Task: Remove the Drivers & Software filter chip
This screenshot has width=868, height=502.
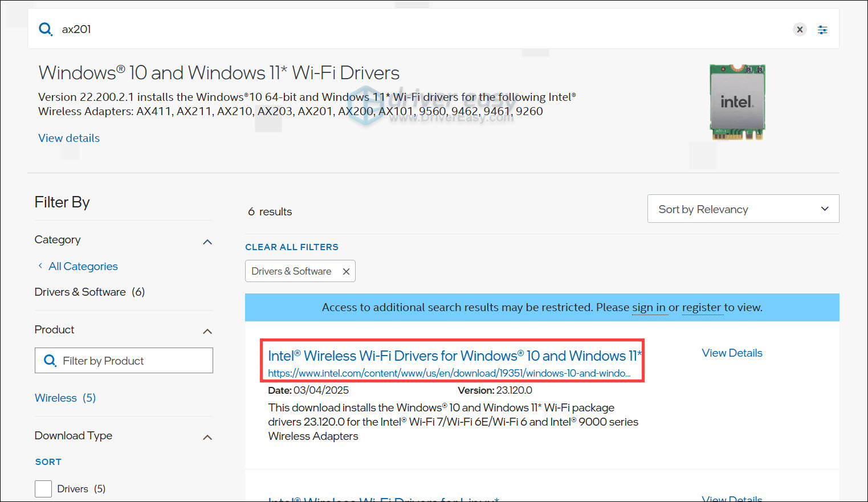Action: pos(346,271)
